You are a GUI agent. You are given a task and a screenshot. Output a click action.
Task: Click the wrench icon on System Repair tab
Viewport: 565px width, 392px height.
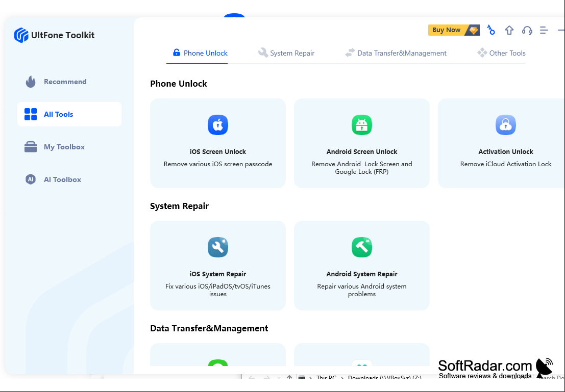(263, 53)
